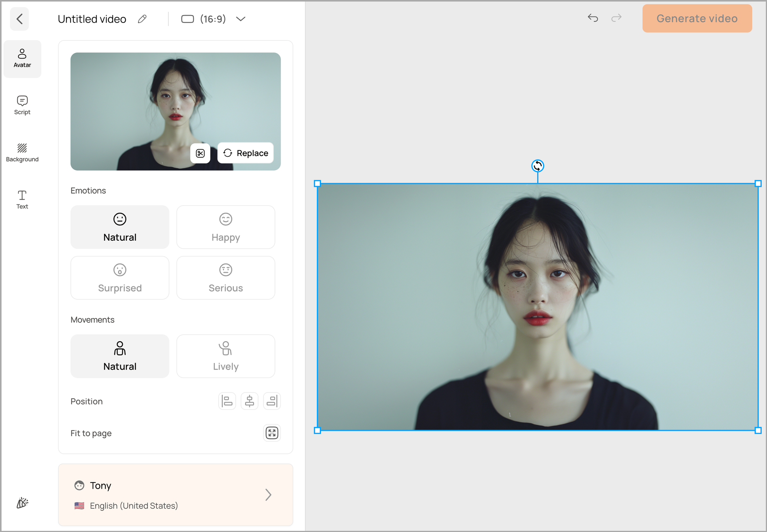Click the scissors crop icon on avatar
The width and height of the screenshot is (767, 532).
(x=200, y=153)
